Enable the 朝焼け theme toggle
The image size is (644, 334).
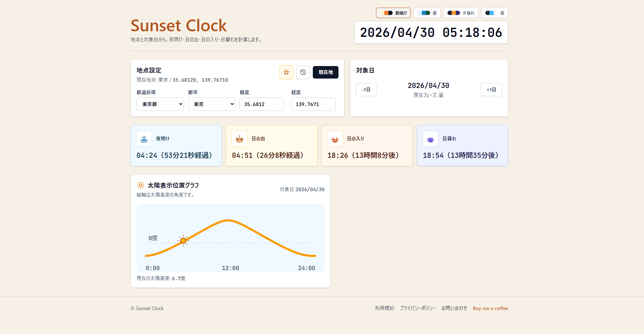pyautogui.click(x=393, y=13)
